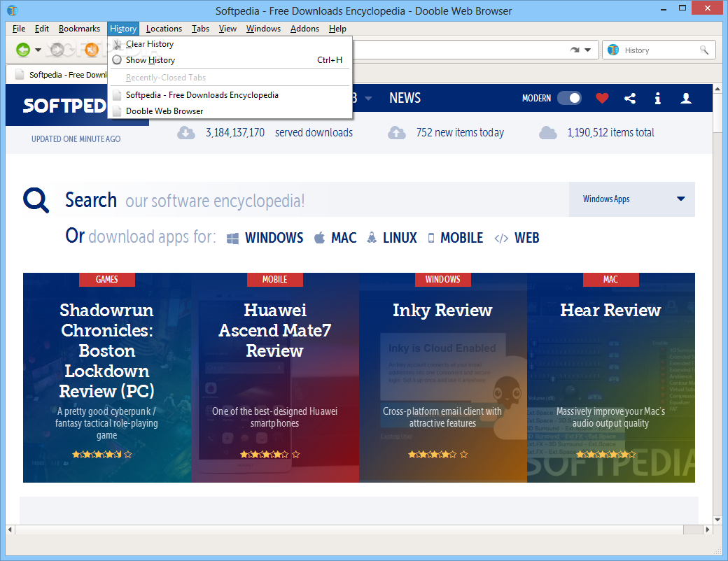728x561 pixels.
Task: Open Huawei Ascend Mate7 Review card
Action: 275,377
